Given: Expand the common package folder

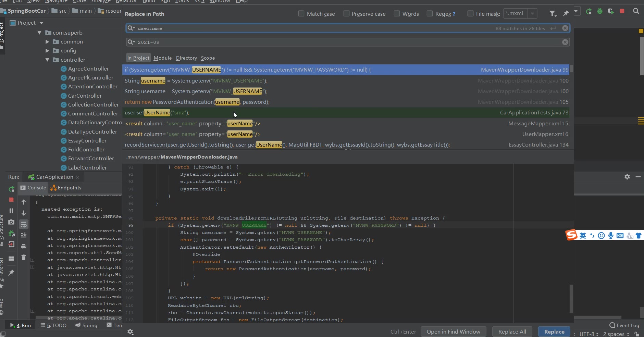Looking at the screenshot, I should [48, 42].
